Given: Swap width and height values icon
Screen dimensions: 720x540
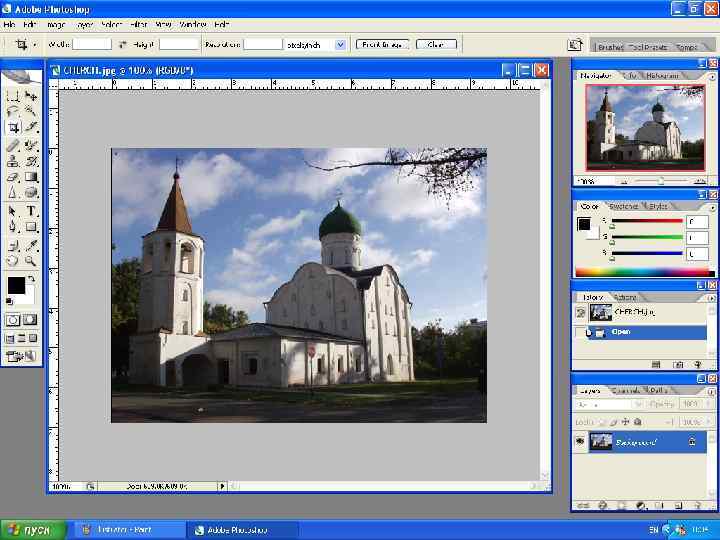Looking at the screenshot, I should pyautogui.click(x=122, y=45).
